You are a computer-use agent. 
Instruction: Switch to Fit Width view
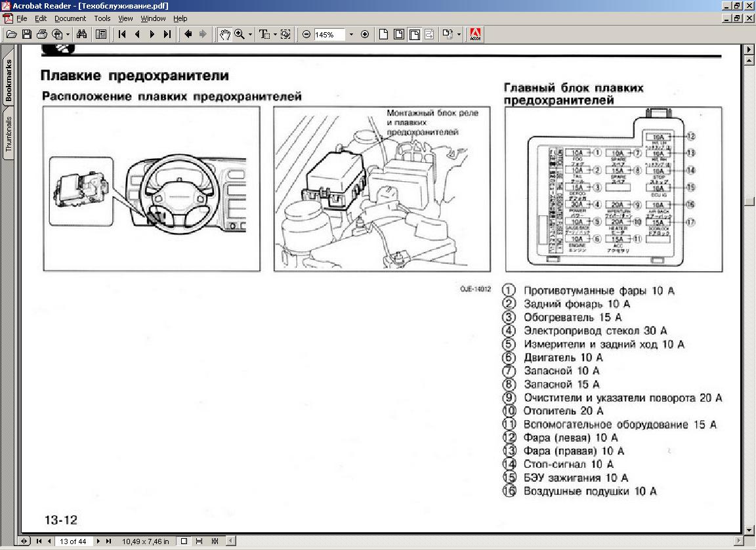coord(414,34)
